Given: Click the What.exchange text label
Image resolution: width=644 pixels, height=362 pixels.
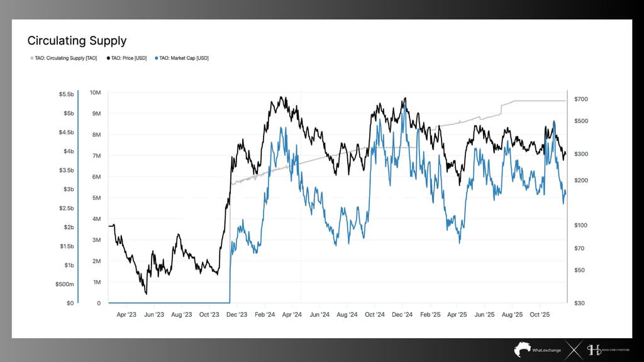Looking at the screenshot, I should [x=547, y=350].
